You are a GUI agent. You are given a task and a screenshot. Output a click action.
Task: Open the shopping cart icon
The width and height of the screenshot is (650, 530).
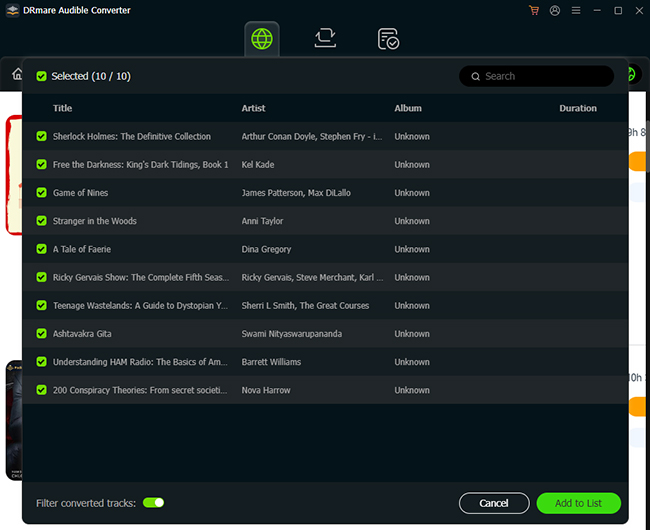[x=534, y=10]
